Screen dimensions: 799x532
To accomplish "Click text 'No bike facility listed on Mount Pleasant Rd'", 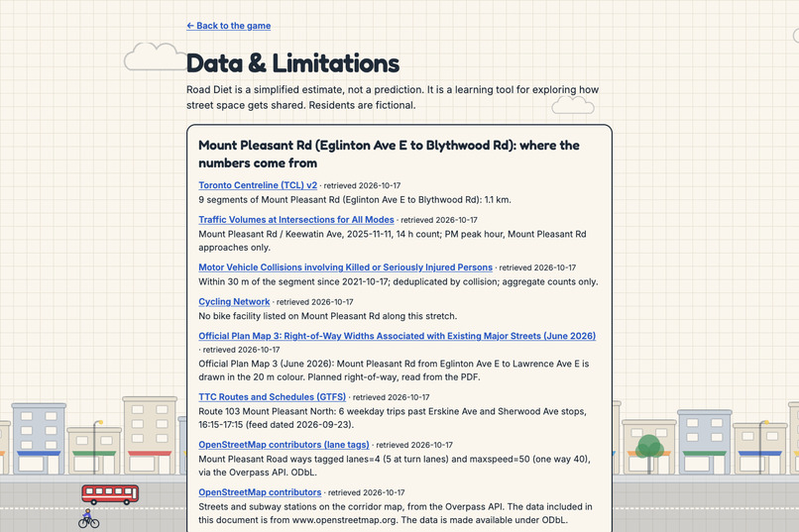I will (x=288, y=316).
